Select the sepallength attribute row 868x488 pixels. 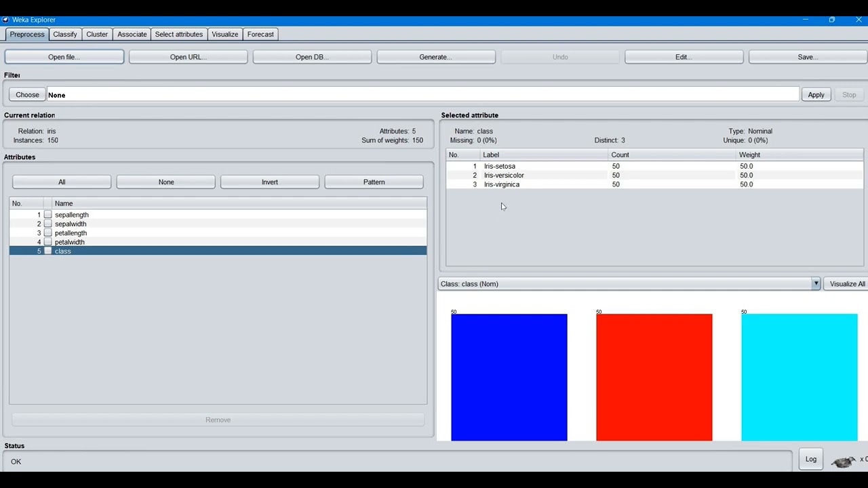coord(218,215)
